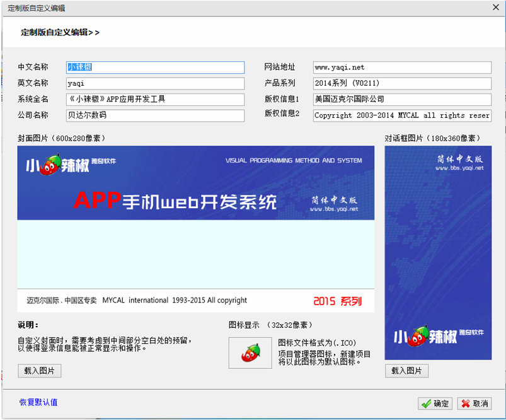The height and width of the screenshot is (420, 506).
Task: Click the 说明: heading text
Action: 28,325
